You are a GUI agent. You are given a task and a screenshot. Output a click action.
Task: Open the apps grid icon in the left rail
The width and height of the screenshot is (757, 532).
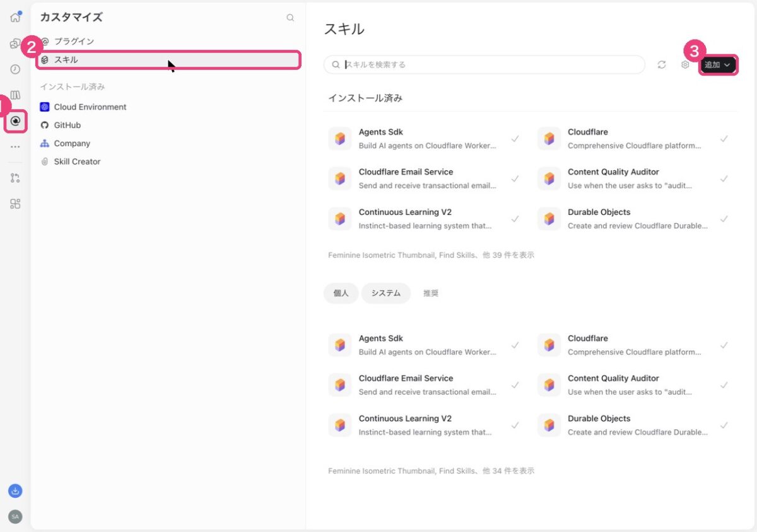[x=15, y=204]
